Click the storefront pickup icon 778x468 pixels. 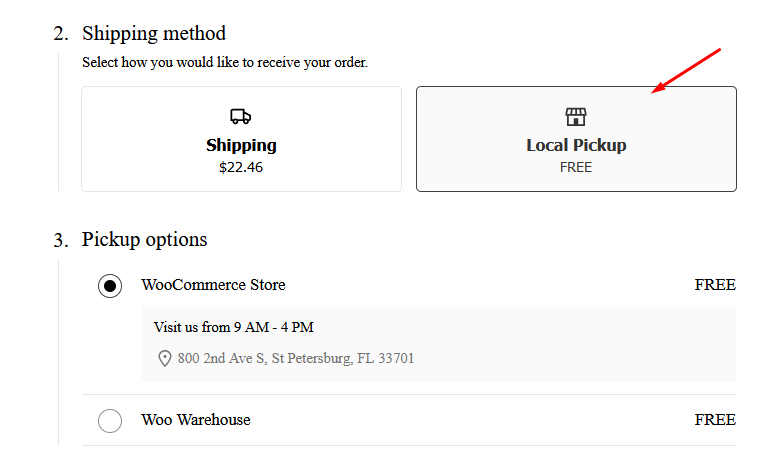coord(576,117)
